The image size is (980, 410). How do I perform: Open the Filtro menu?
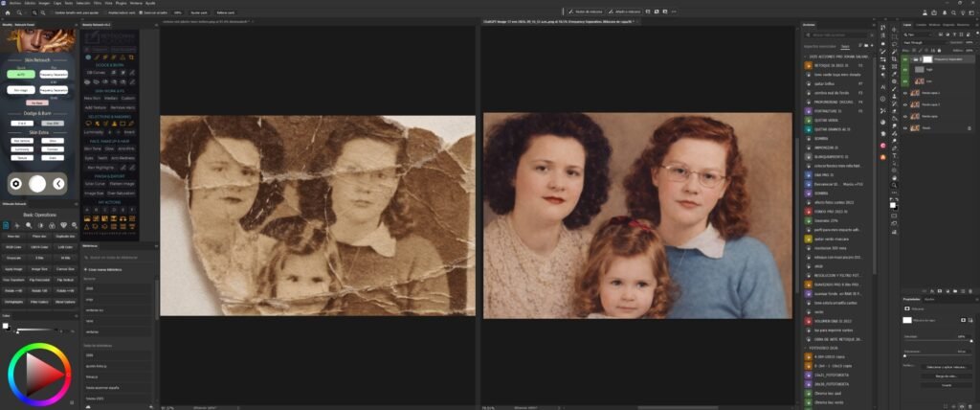[x=97, y=3]
